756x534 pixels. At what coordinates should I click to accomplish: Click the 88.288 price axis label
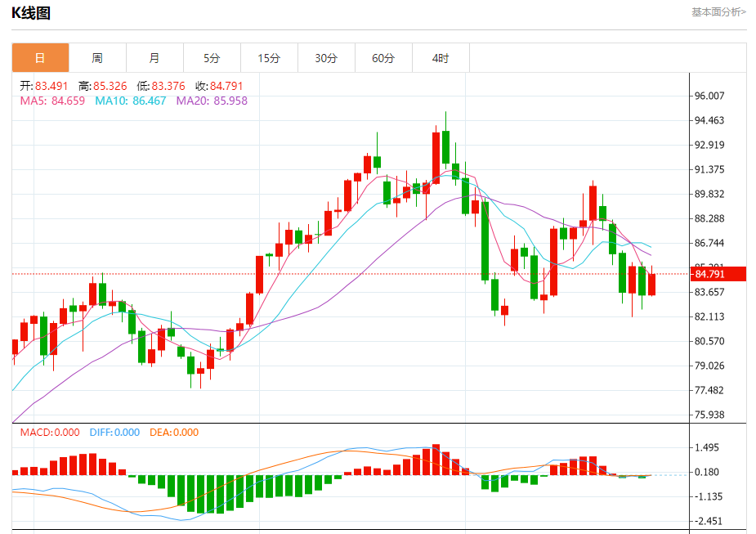tap(709, 218)
